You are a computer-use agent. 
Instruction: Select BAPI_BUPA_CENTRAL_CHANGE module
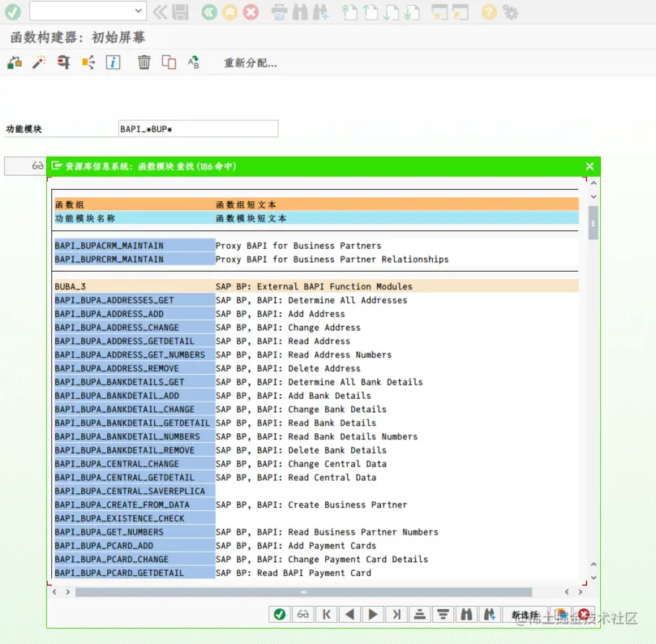point(135,464)
